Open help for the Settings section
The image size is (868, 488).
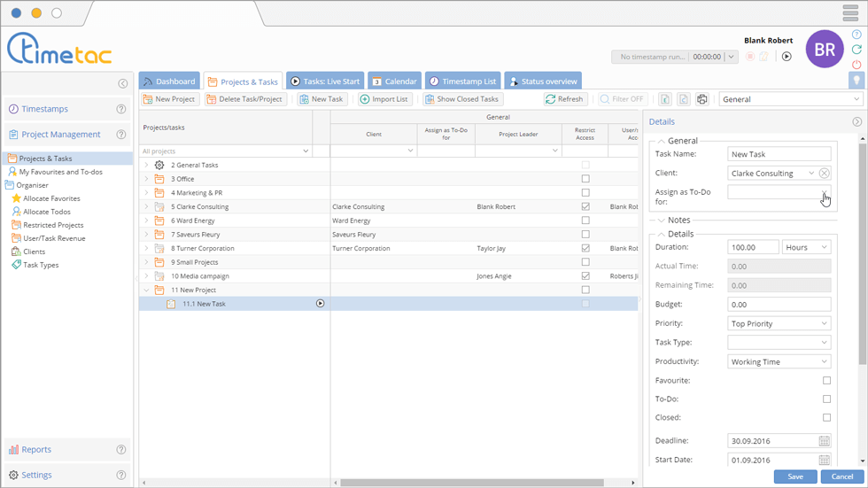tap(121, 476)
